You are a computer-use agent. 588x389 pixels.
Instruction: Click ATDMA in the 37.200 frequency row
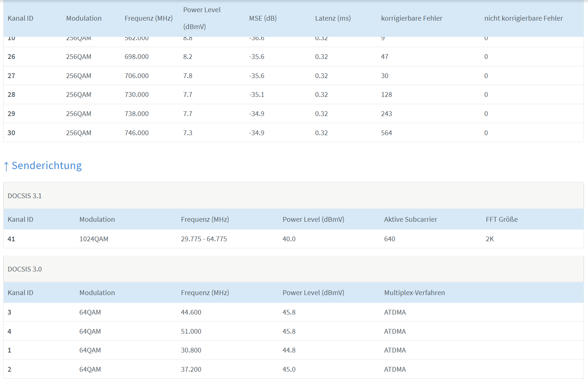[x=395, y=369]
